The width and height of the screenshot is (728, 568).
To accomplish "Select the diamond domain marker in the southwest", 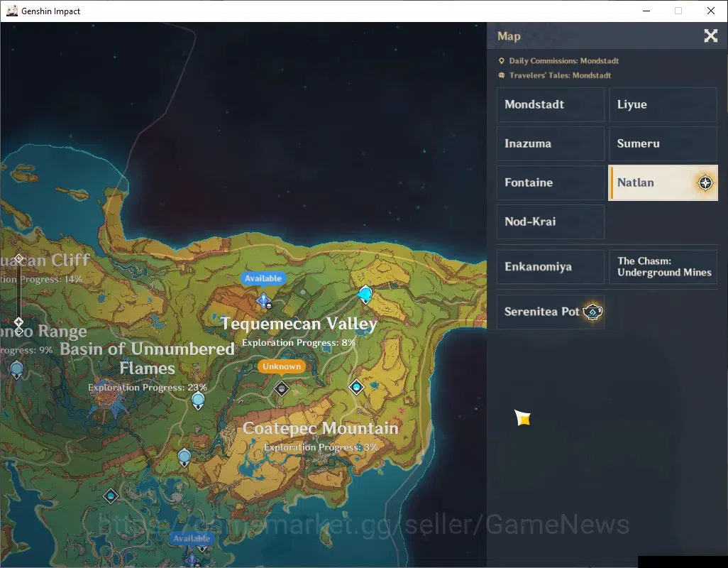I will point(111,496).
